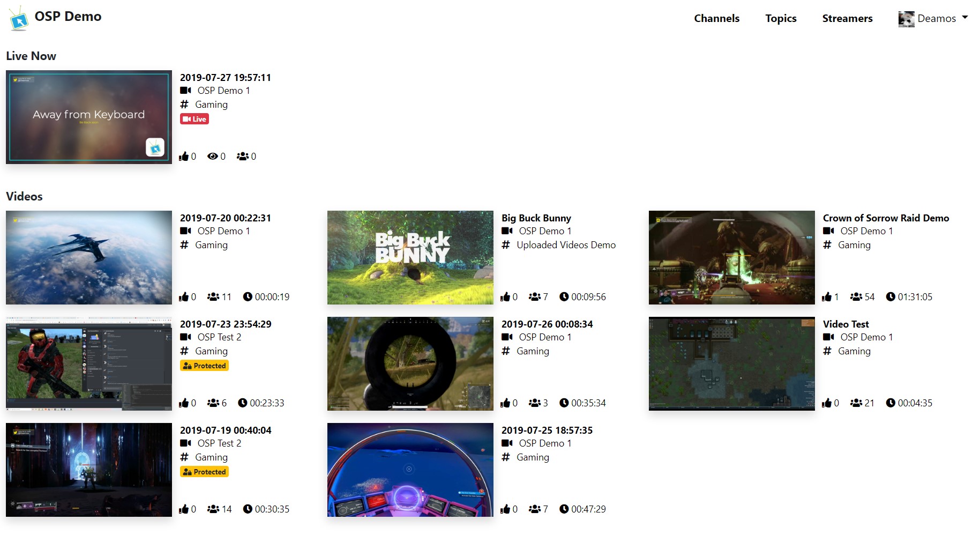This screenshot has height=557, width=980.
Task: Click hashtag icon next to Uploaded Videos Demo
Action: (x=506, y=245)
